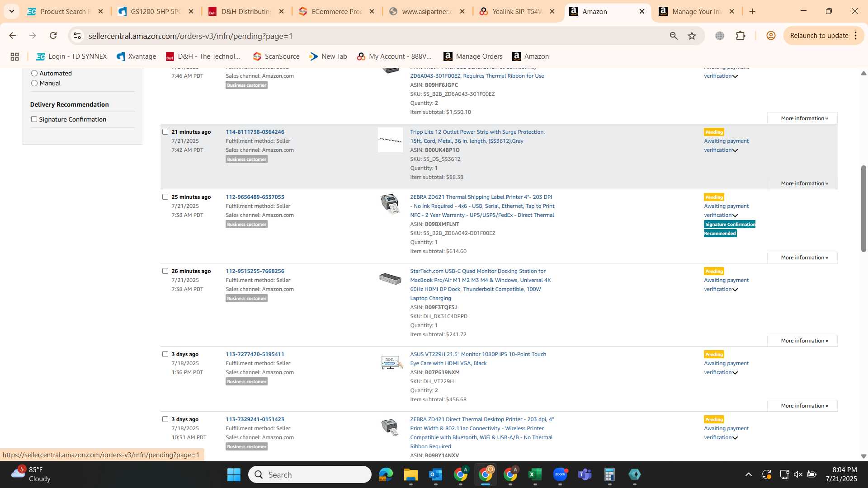The width and height of the screenshot is (868, 488).
Task: Open the Extensions puzzle icon
Action: pos(741,36)
